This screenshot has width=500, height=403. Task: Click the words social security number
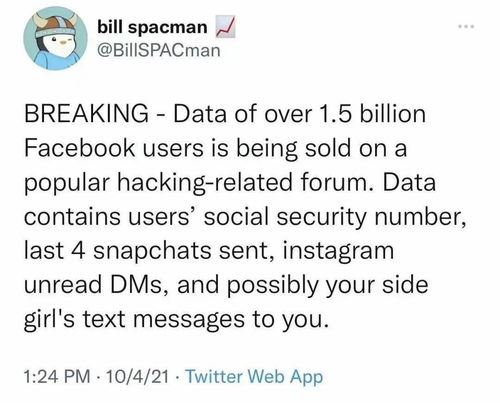pos(335,217)
